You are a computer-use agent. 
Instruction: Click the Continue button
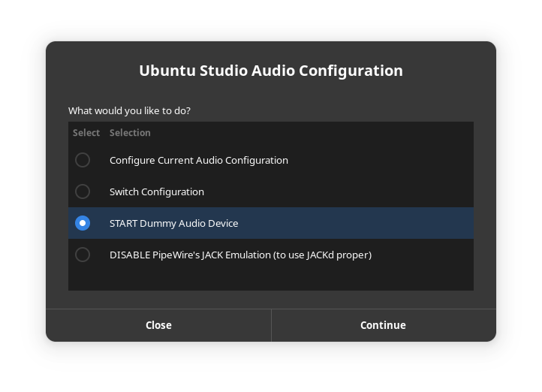[x=383, y=325]
